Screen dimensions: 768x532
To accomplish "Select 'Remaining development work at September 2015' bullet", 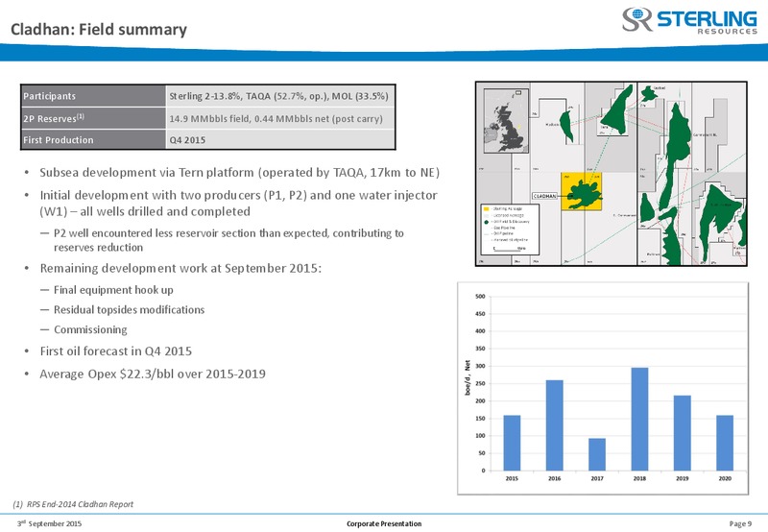I will [x=180, y=269].
